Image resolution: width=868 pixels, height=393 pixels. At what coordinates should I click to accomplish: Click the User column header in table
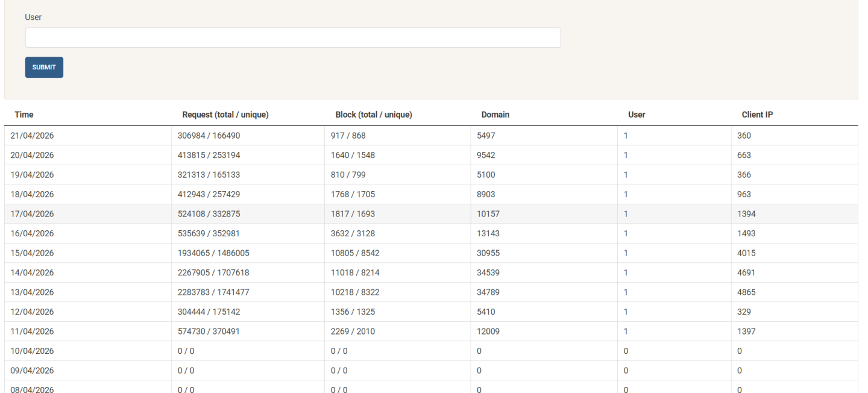(x=637, y=115)
